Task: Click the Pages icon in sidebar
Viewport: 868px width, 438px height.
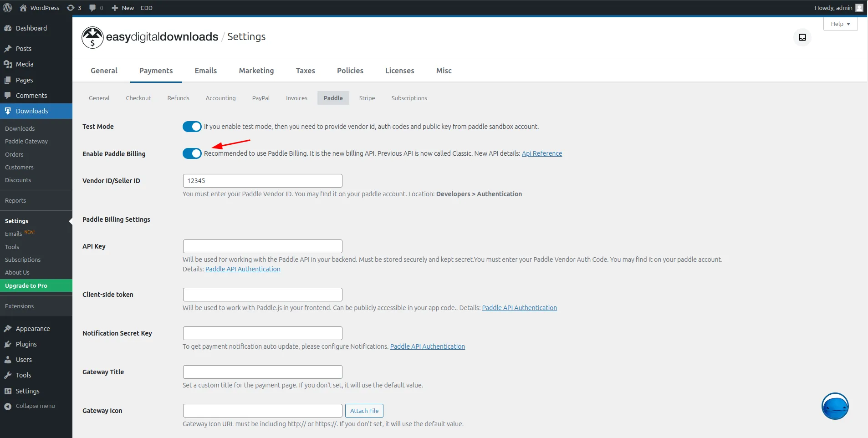Action: (x=8, y=80)
